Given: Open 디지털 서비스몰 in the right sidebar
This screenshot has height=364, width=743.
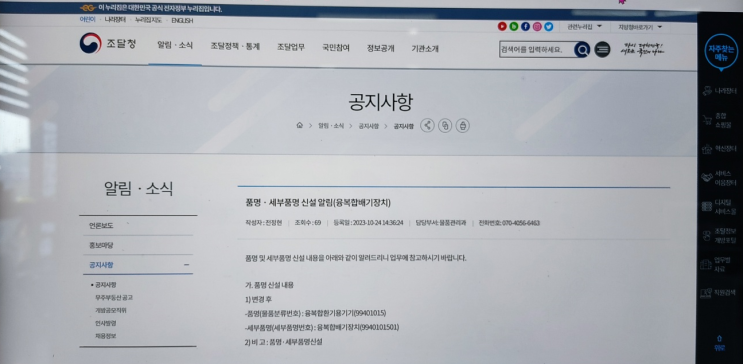Looking at the screenshot, I should [x=719, y=206].
